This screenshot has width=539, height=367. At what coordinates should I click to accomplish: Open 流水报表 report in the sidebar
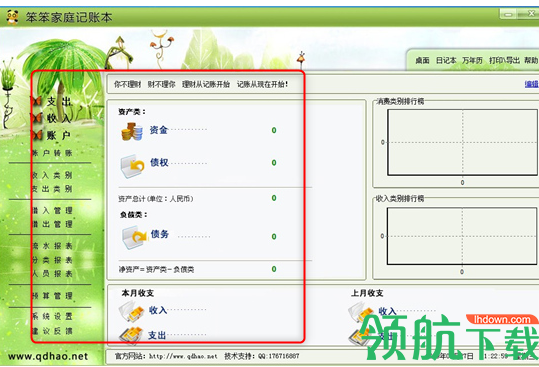pos(52,246)
